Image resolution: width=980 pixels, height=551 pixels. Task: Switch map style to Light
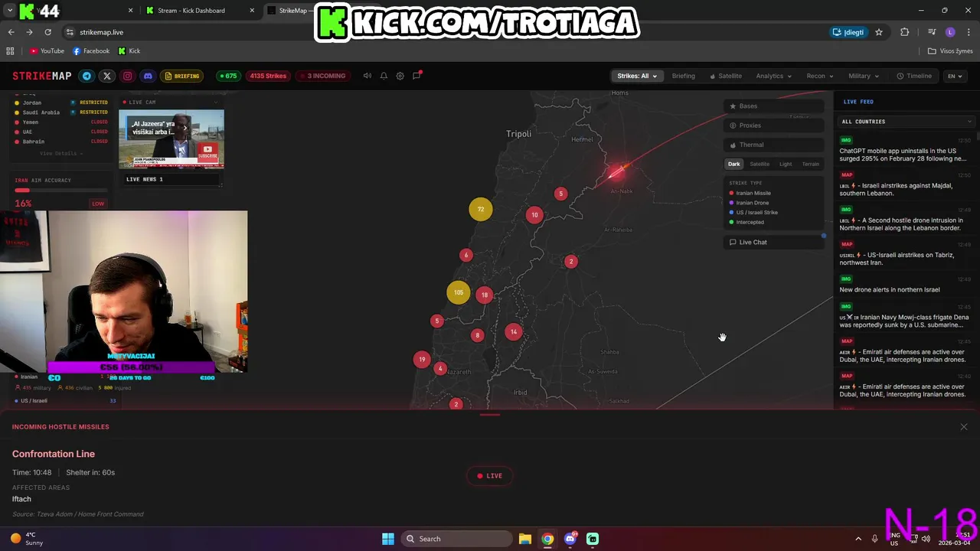point(786,164)
